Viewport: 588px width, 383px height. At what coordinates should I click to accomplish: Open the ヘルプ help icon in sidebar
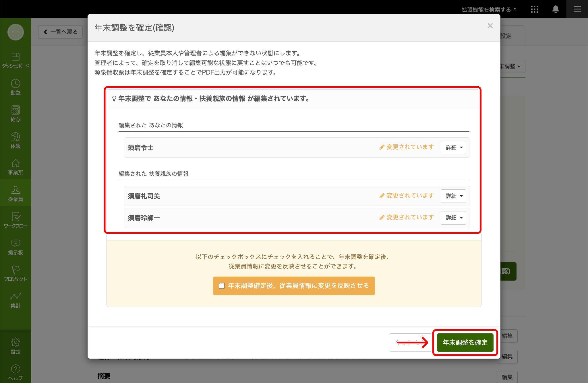[16, 372]
